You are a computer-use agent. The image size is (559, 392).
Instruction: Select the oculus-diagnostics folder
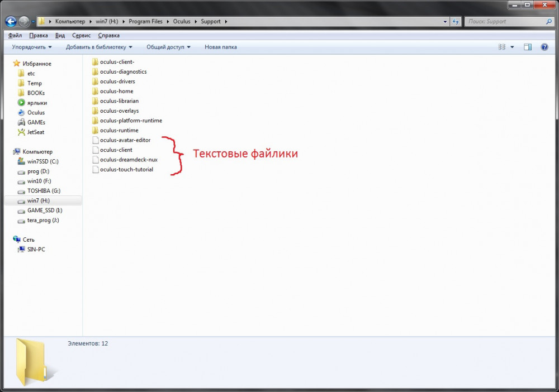pos(119,71)
